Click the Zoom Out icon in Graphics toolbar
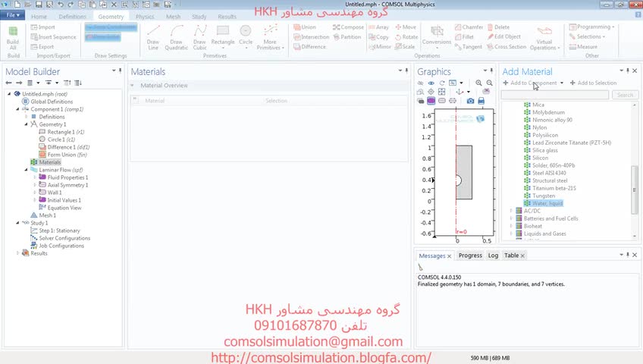The image size is (643, 364). pyautogui.click(x=489, y=83)
